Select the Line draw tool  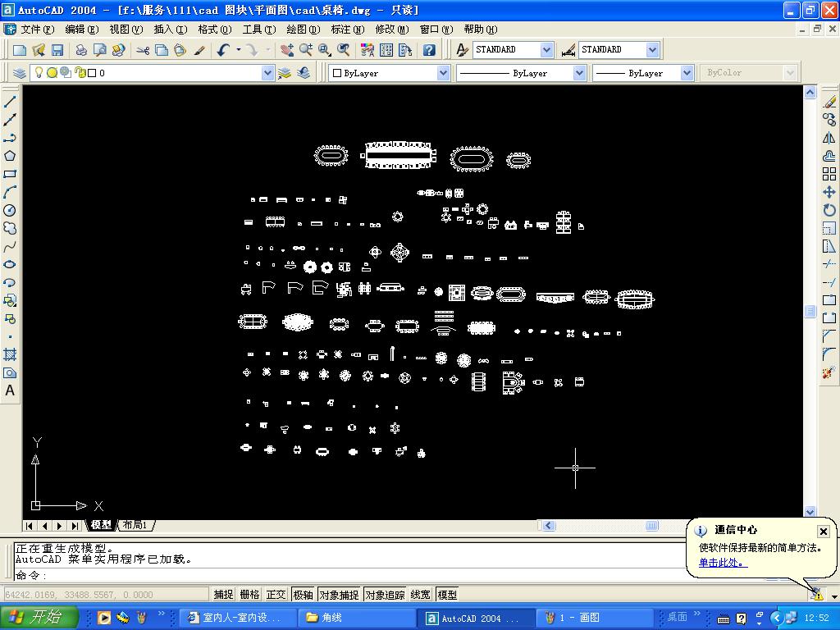pos(10,102)
